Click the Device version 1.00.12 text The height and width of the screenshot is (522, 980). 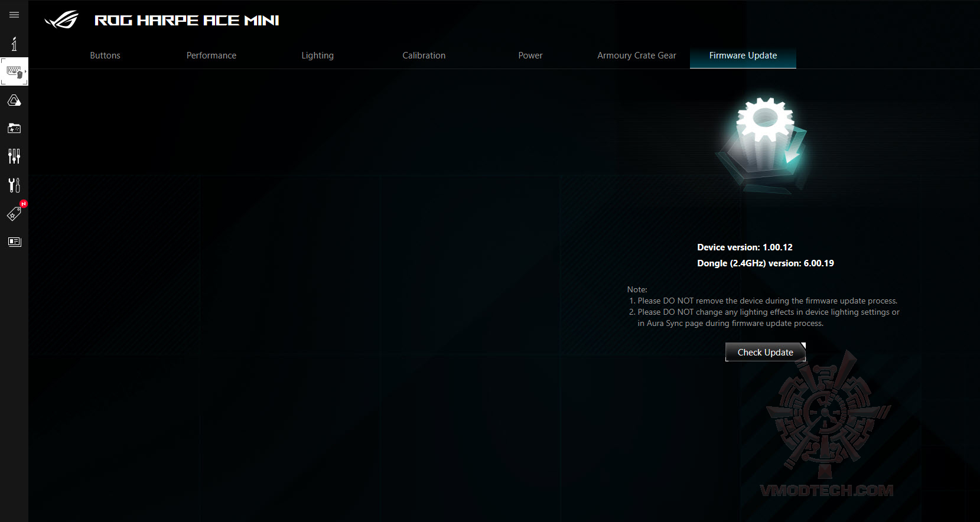(745, 247)
